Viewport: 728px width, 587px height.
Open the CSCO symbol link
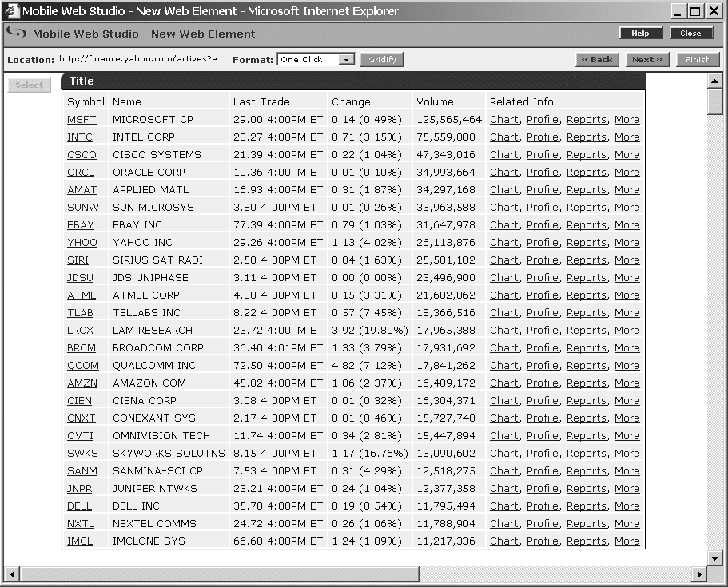pyautogui.click(x=82, y=154)
